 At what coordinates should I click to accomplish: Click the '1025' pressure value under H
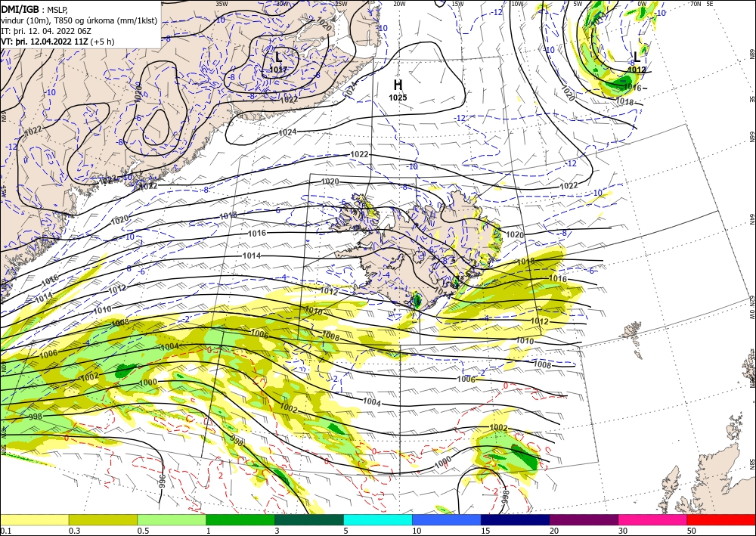398,98
